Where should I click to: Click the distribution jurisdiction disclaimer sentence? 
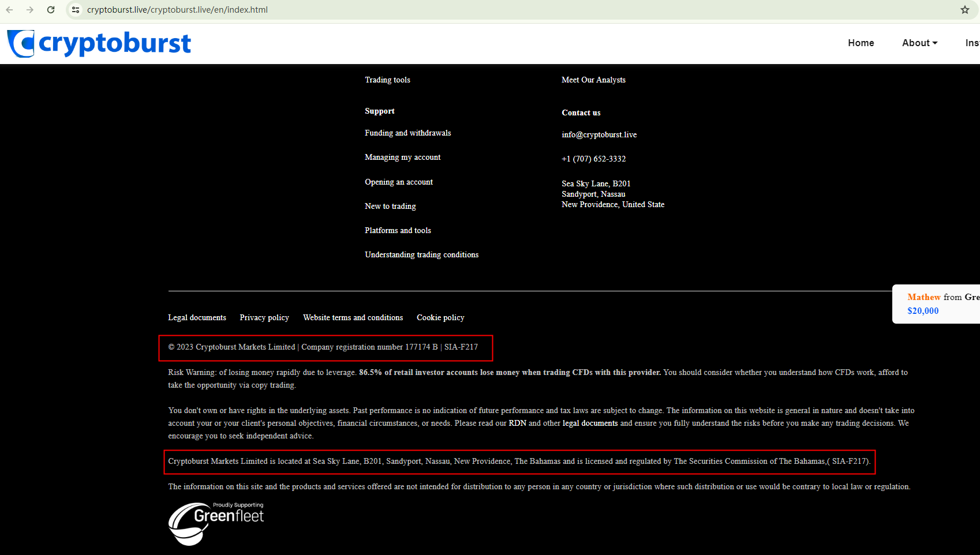pos(539,486)
